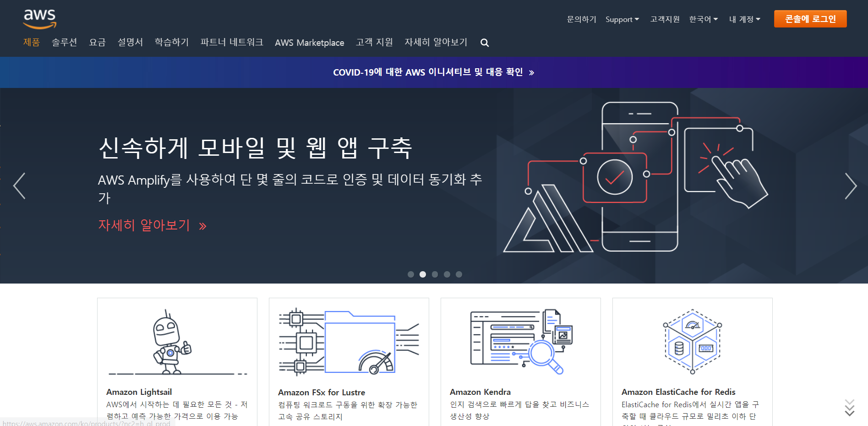Select the fifth carousel dot indicator

click(x=459, y=274)
